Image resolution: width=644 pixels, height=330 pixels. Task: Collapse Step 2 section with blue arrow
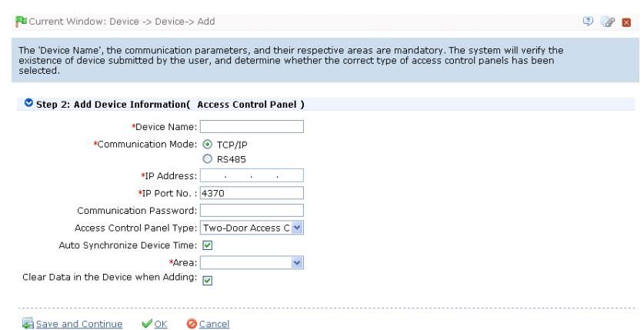coord(28,102)
